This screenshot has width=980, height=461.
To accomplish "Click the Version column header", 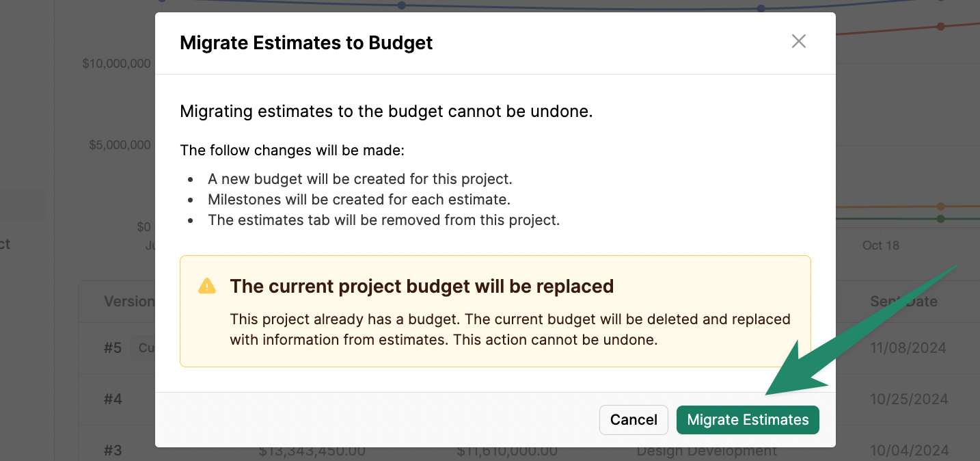I will 129,302.
